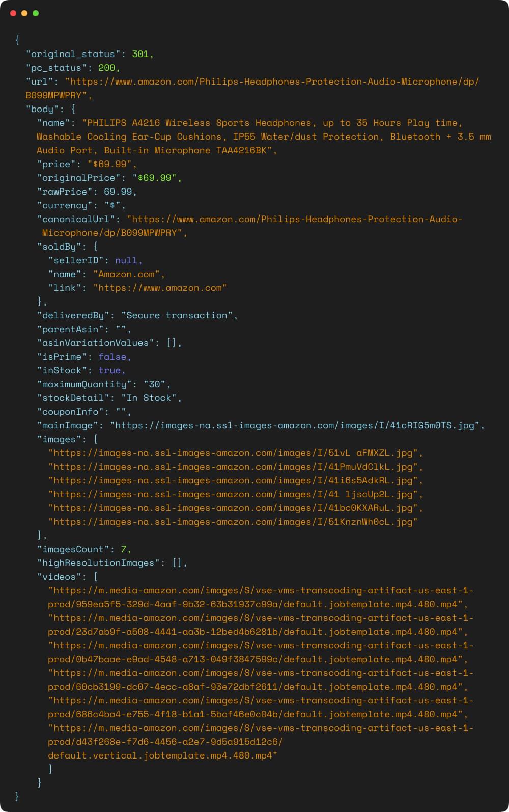Click the "mainImage" key
509x812 pixels.
pyautogui.click(x=68, y=425)
